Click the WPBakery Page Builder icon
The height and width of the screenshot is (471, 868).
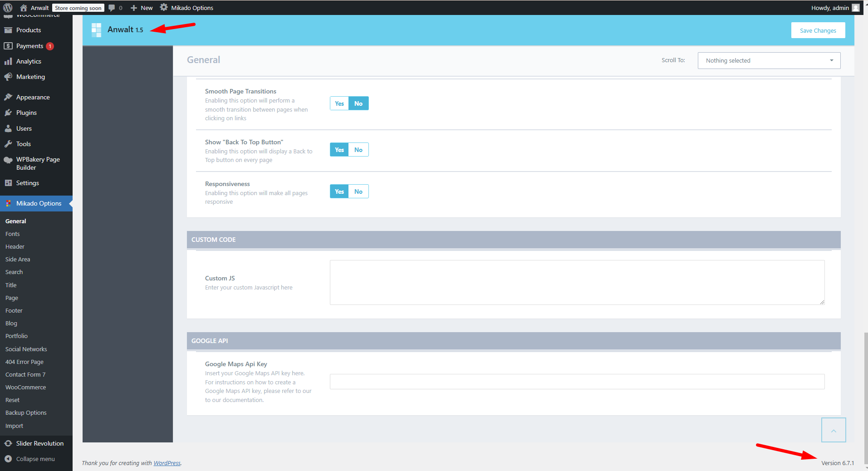pos(8,160)
